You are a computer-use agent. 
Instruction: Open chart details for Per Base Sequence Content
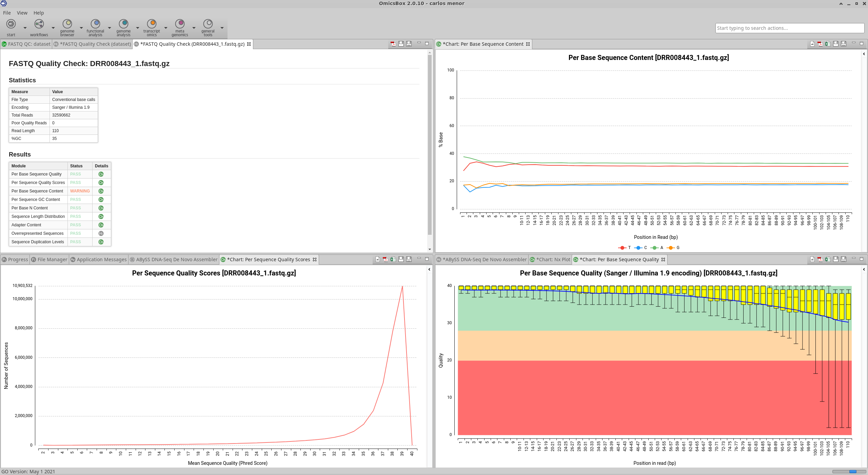101,191
